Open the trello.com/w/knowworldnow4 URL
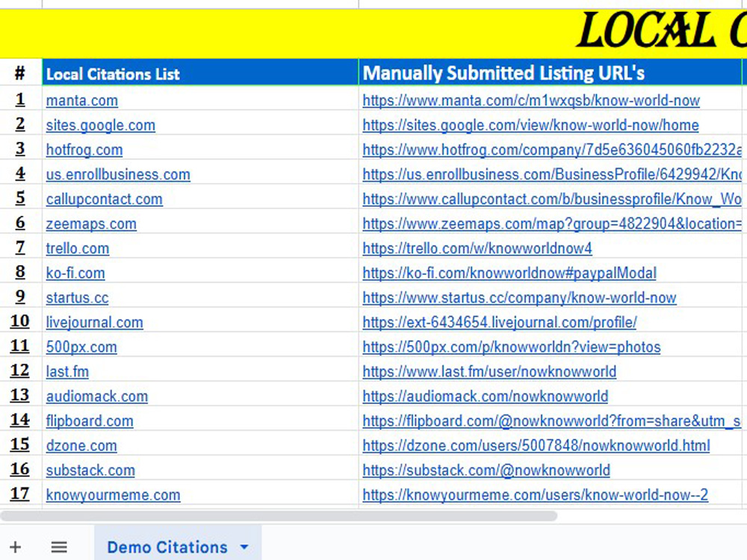Viewport: 747px width, 560px height. click(x=477, y=249)
